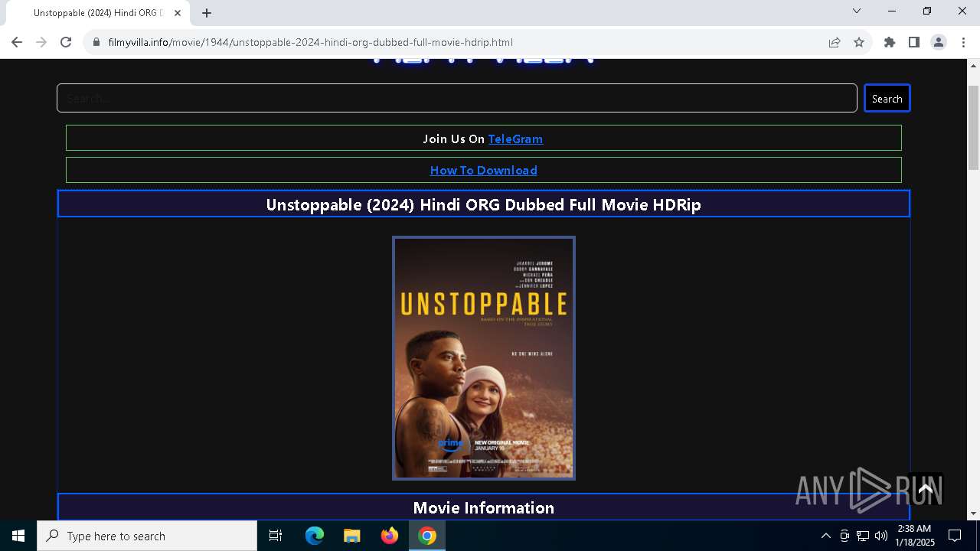
Task: Open the volume control tray icon
Action: tap(880, 536)
